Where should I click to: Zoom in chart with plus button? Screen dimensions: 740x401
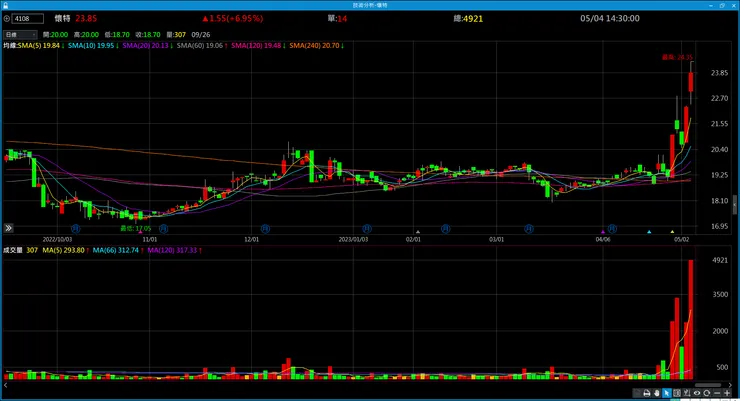click(x=727, y=393)
